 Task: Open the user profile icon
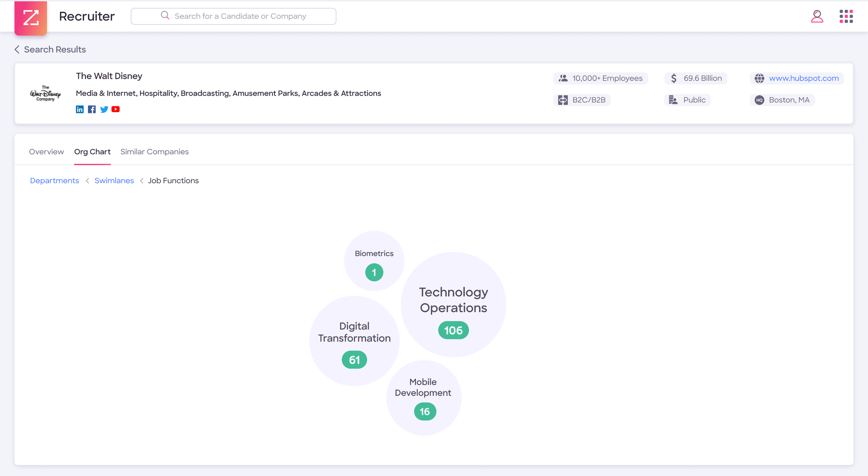pyautogui.click(x=817, y=16)
